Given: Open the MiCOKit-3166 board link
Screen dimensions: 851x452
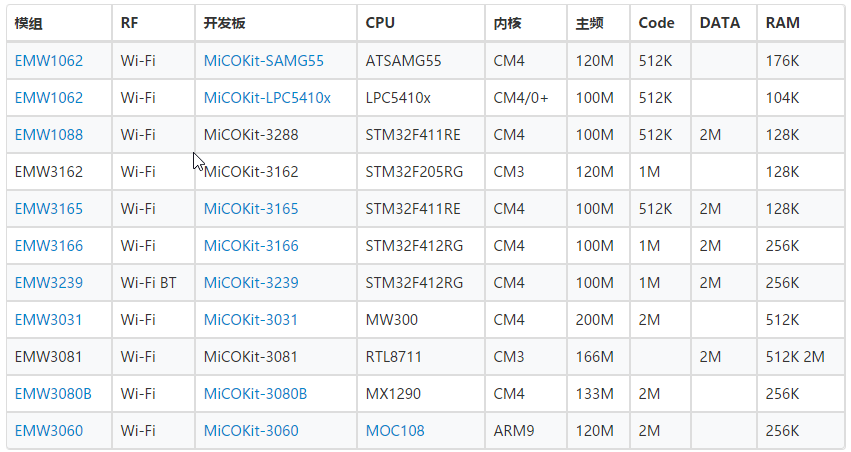Looking at the screenshot, I should 251,246.
